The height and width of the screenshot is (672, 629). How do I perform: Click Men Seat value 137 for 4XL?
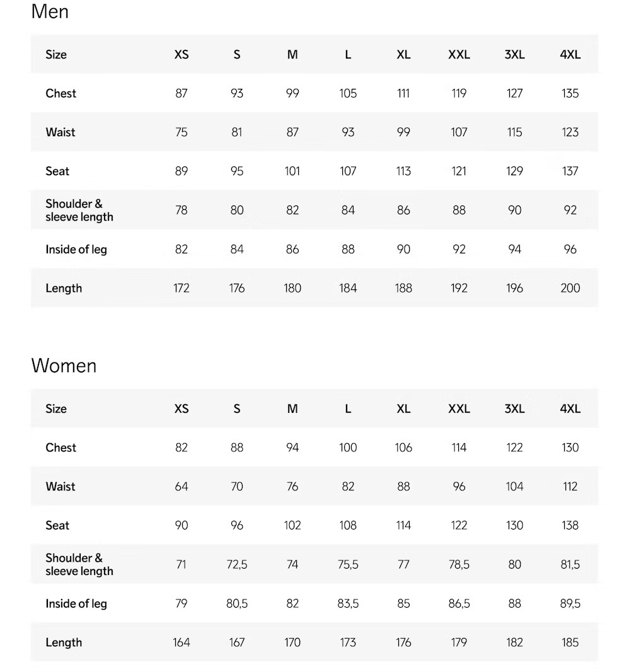570,171
